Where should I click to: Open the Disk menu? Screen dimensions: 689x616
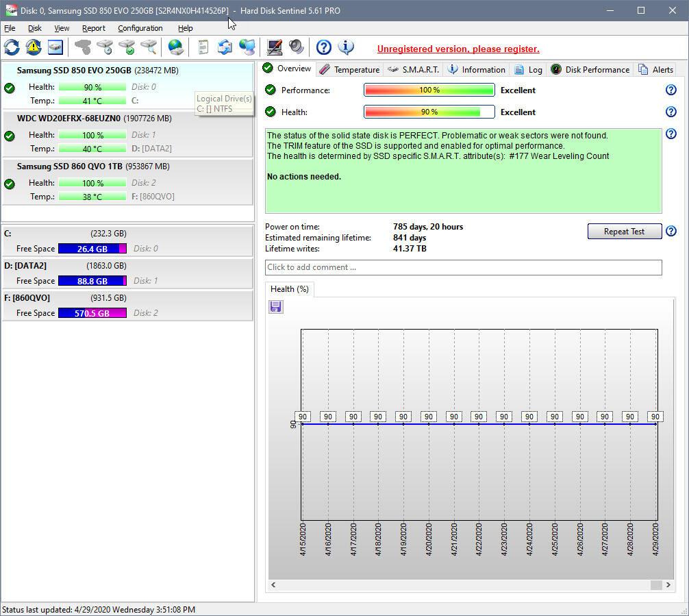(x=34, y=28)
